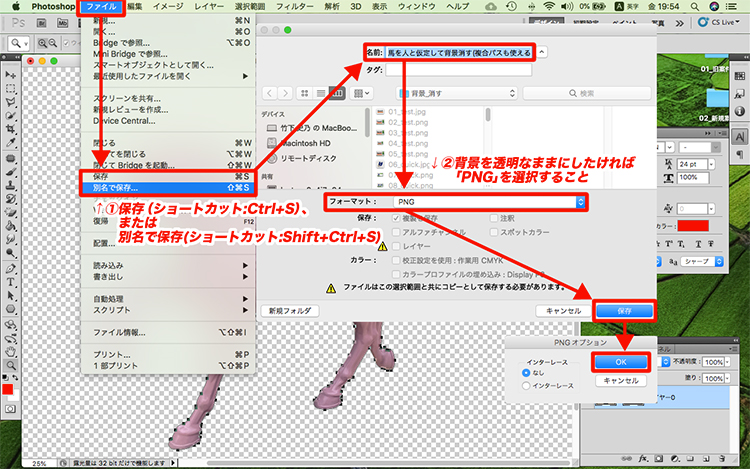The height and width of the screenshot is (469, 750).
Task: Select the Rectangular Marquee tool
Action: (x=11, y=88)
